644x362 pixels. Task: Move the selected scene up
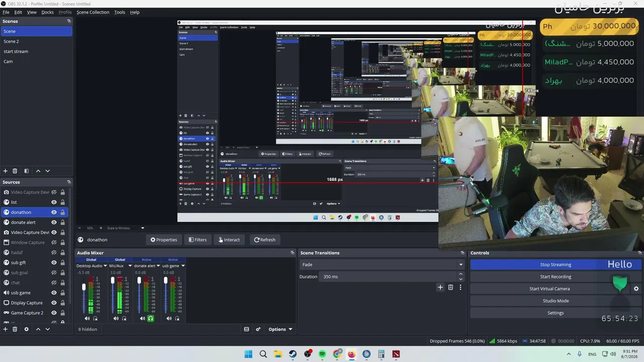(x=38, y=171)
